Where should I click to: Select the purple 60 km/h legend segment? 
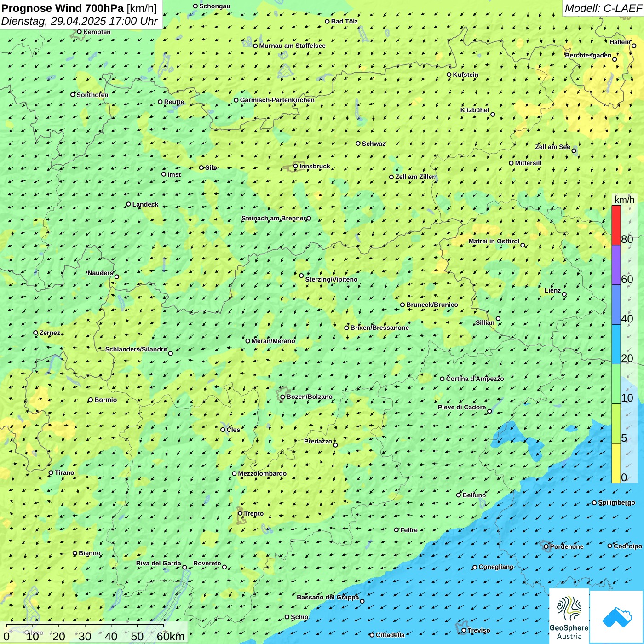tap(616, 265)
